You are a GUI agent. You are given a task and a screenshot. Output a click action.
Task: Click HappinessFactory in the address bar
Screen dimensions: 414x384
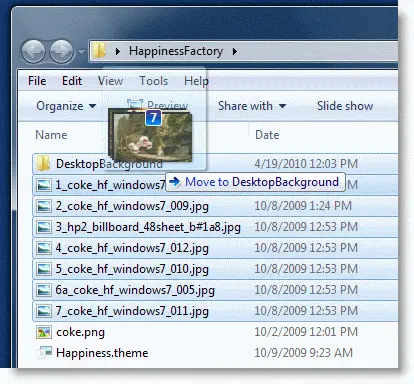tap(176, 51)
